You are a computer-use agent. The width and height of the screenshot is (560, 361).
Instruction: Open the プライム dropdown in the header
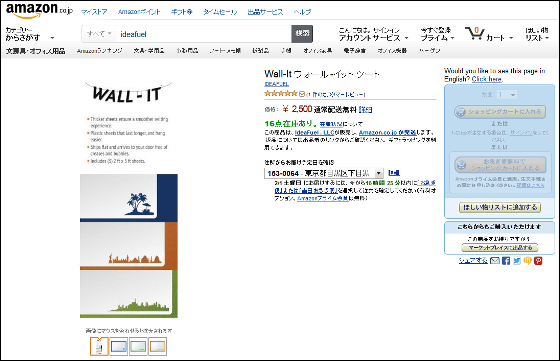coord(437,34)
